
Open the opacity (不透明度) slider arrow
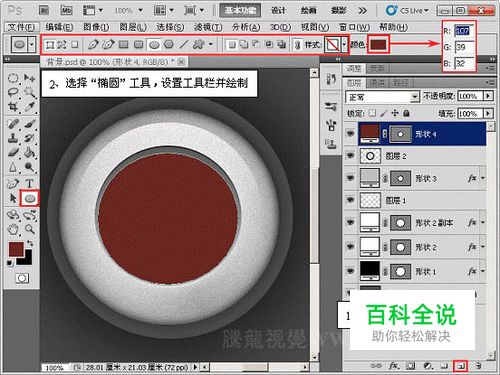488,96
